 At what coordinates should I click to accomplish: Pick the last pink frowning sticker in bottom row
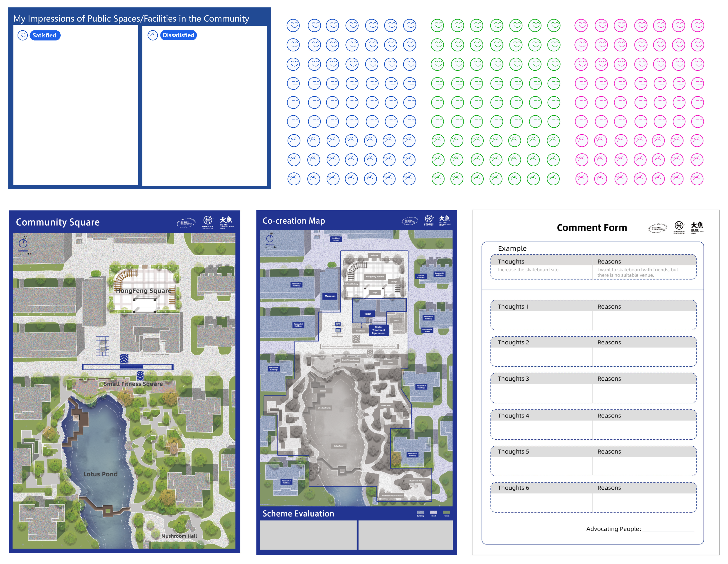point(697,179)
